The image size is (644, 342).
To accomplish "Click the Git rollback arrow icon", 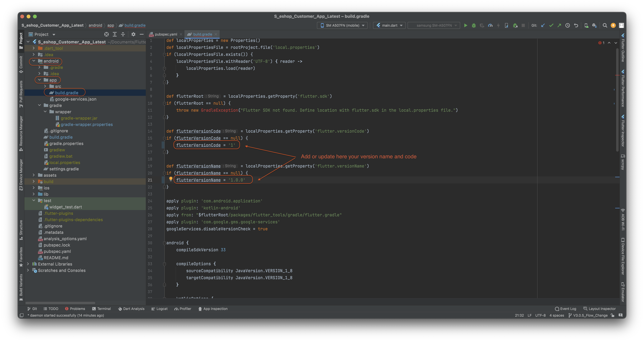I will click(x=576, y=25).
